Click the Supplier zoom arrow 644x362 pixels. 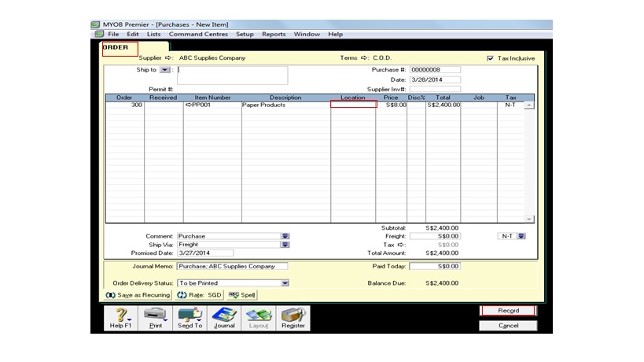pyautogui.click(x=169, y=58)
